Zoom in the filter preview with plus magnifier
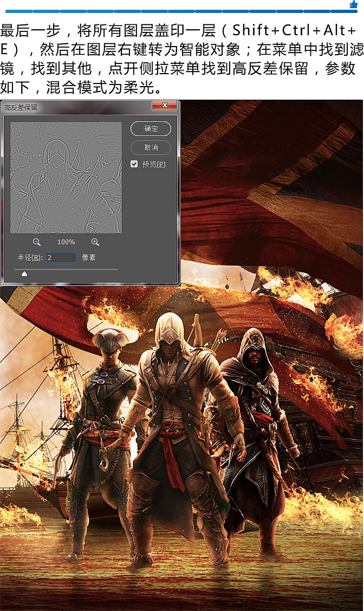This screenshot has height=611, width=364. pyautogui.click(x=95, y=242)
